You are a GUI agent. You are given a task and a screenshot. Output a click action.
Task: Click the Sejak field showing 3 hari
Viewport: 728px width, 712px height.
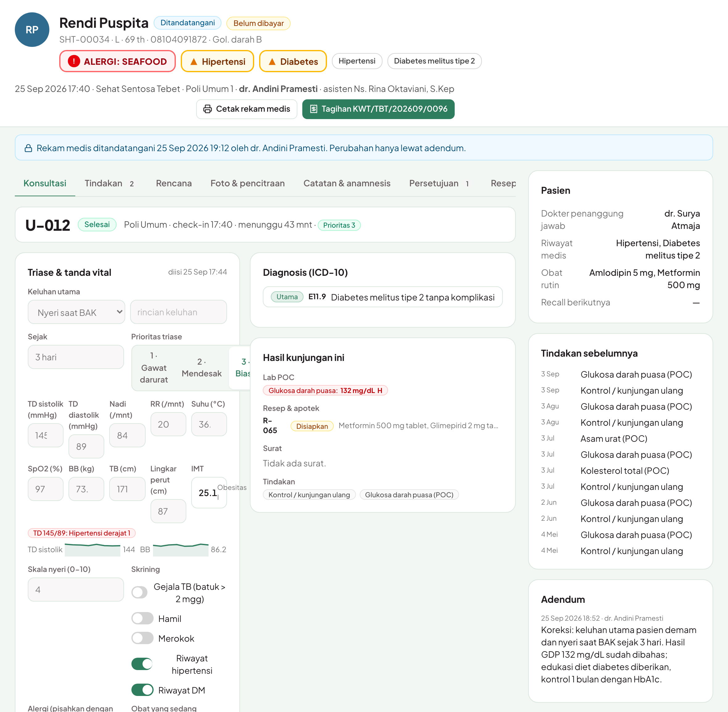[x=76, y=357]
